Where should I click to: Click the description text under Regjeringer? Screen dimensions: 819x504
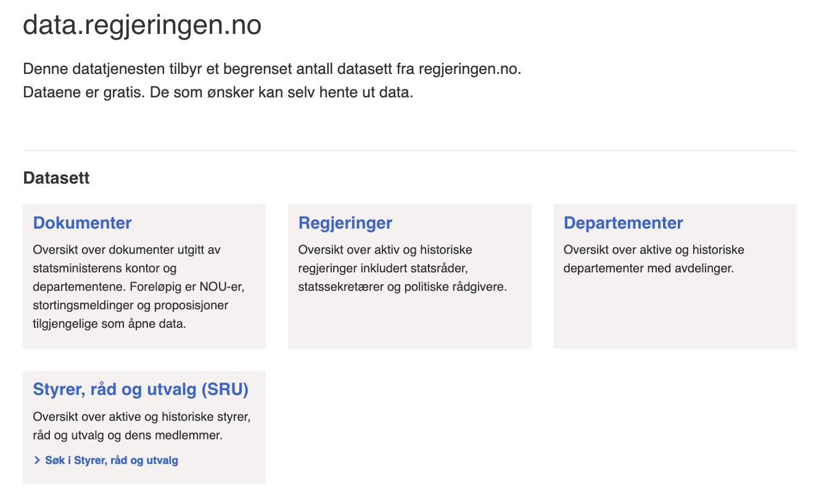point(402,268)
